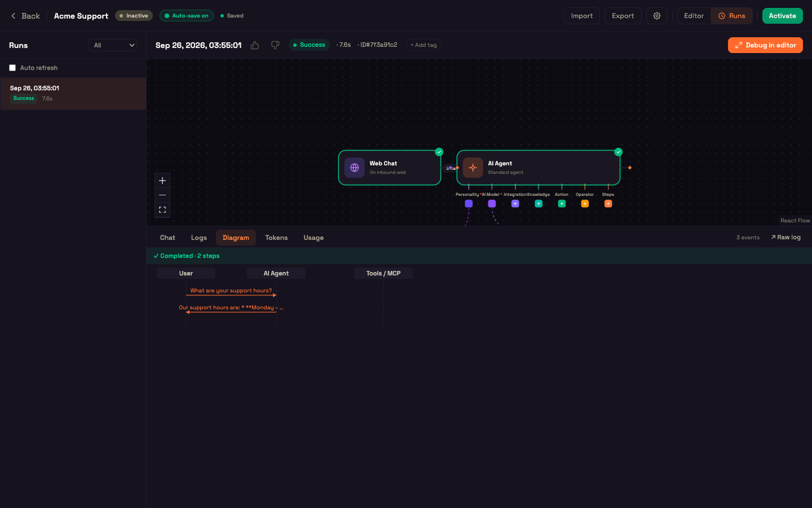Zoom out on the flow canvas
812x508 pixels.
click(x=162, y=195)
